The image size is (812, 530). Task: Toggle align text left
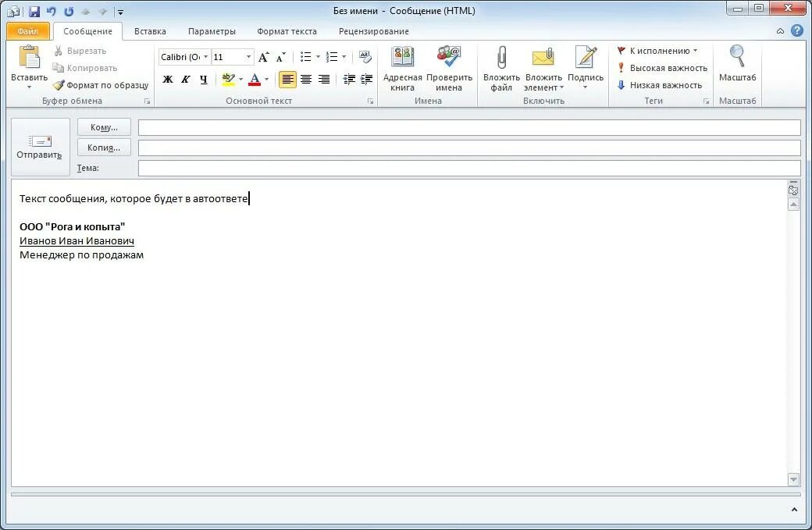pyautogui.click(x=287, y=79)
